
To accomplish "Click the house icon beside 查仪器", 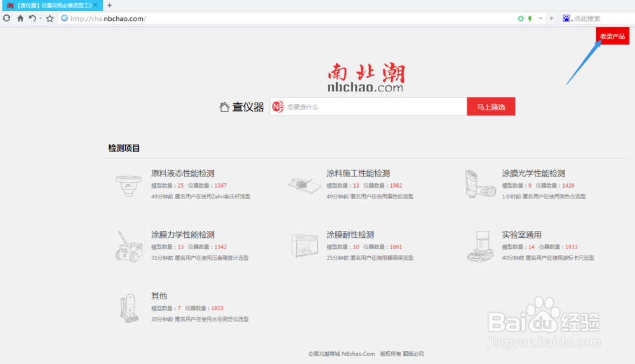I will point(224,107).
